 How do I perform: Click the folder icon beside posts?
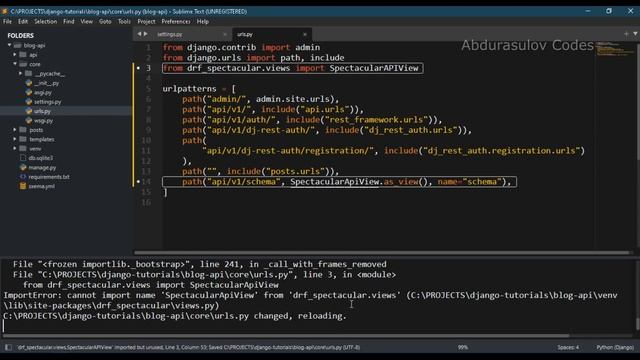(23, 130)
